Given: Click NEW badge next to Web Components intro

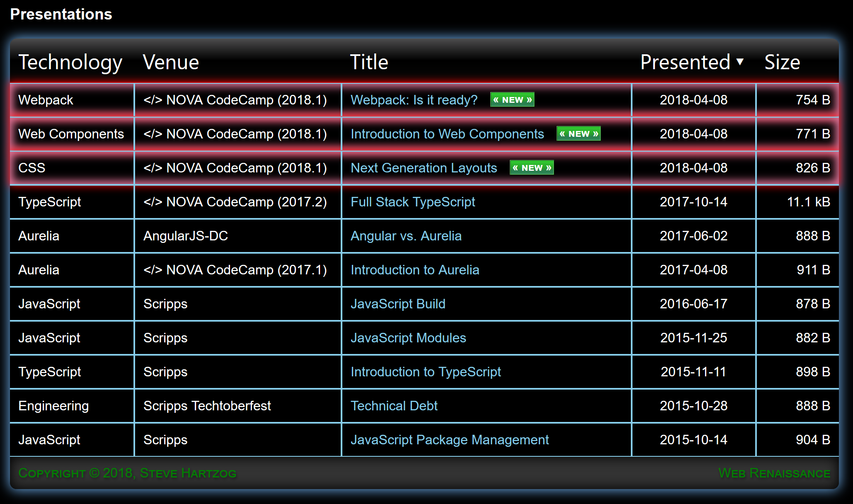Looking at the screenshot, I should point(579,134).
